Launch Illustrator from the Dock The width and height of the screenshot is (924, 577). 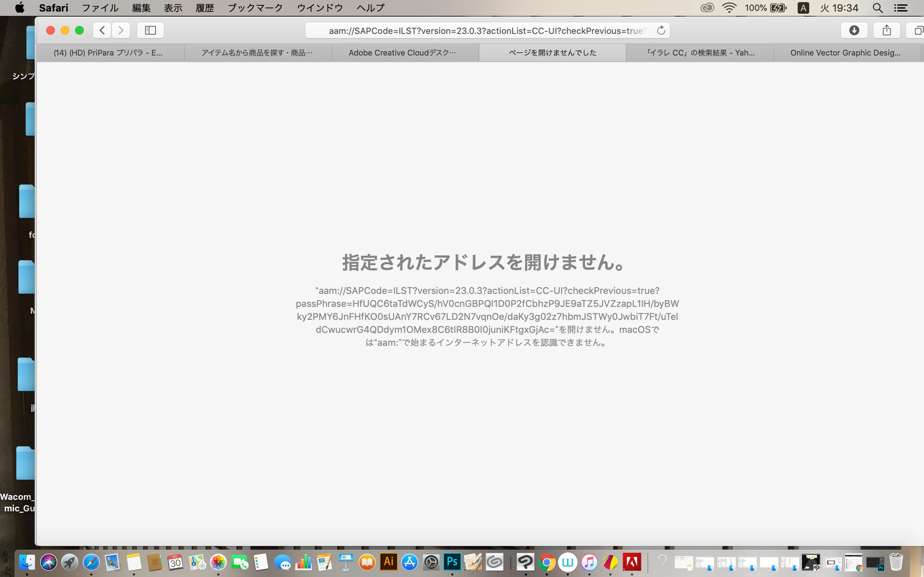pyautogui.click(x=388, y=562)
